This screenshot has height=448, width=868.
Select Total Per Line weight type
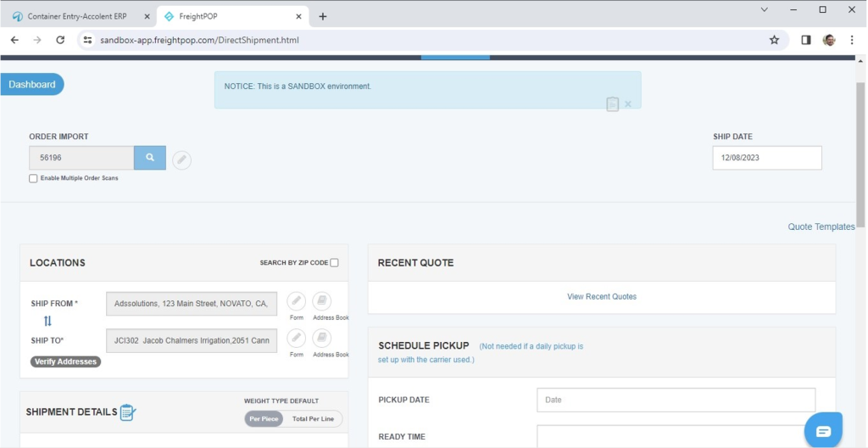click(x=313, y=419)
